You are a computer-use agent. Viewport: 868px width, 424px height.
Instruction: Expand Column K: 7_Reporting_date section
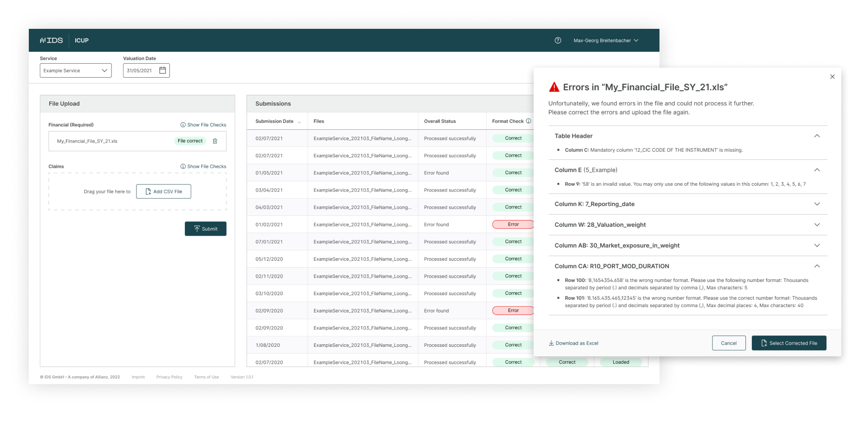coord(817,204)
